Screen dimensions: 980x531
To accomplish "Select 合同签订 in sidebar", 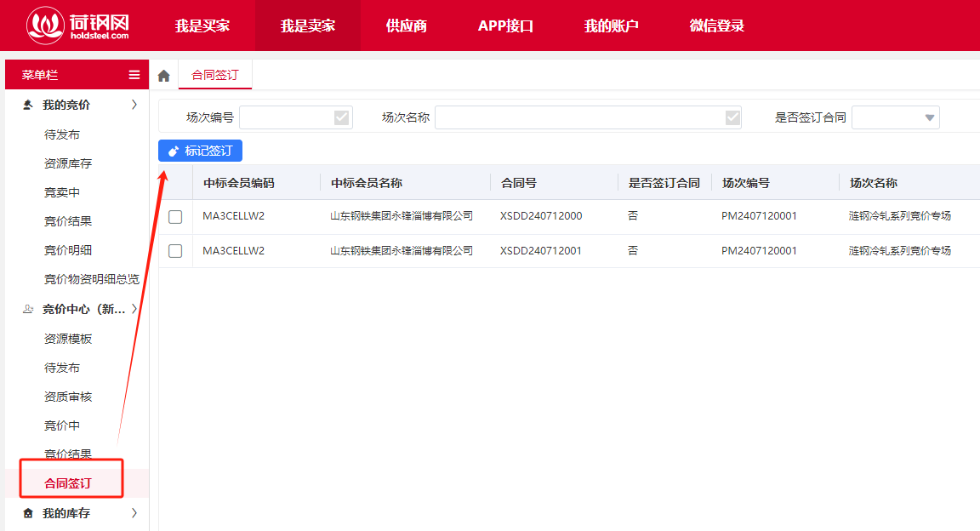I will coord(68,482).
